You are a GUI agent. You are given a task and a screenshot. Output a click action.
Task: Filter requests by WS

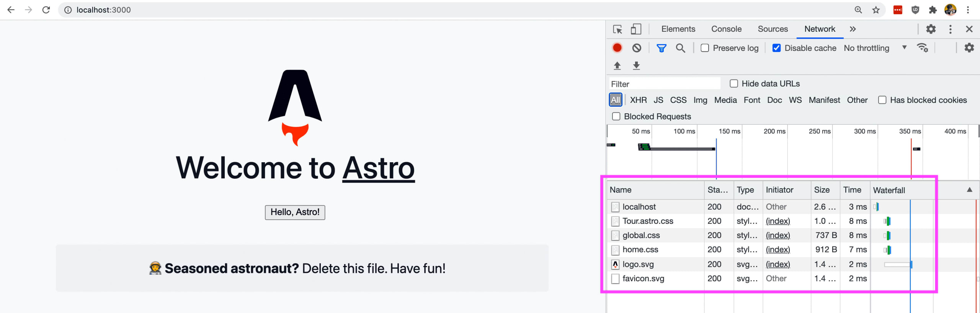pyautogui.click(x=795, y=100)
